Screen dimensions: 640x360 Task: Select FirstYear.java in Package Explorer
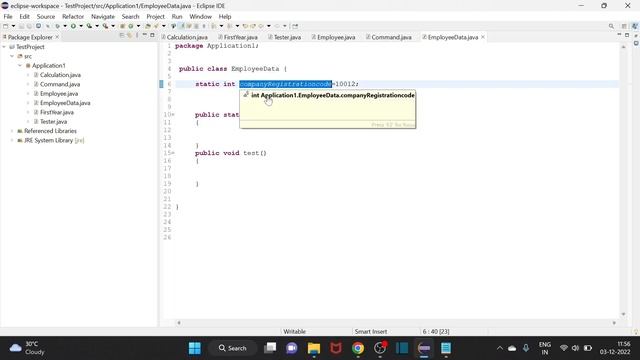point(57,112)
